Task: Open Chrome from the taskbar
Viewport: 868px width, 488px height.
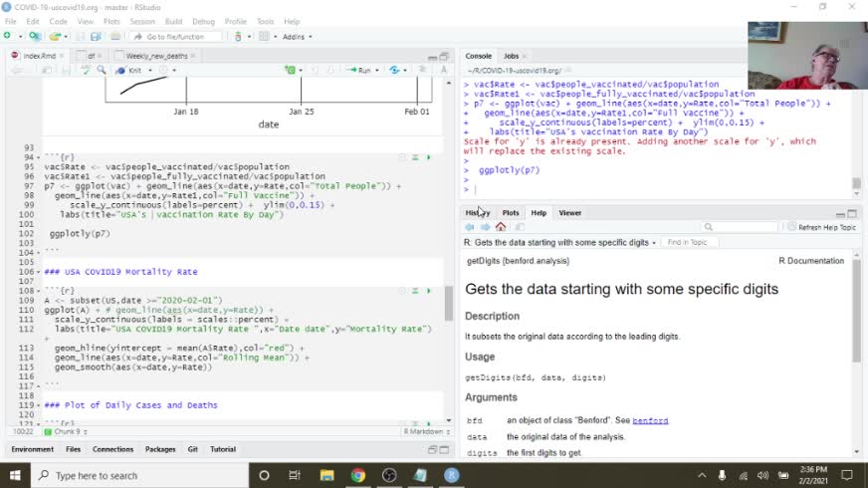Action: coord(357,475)
